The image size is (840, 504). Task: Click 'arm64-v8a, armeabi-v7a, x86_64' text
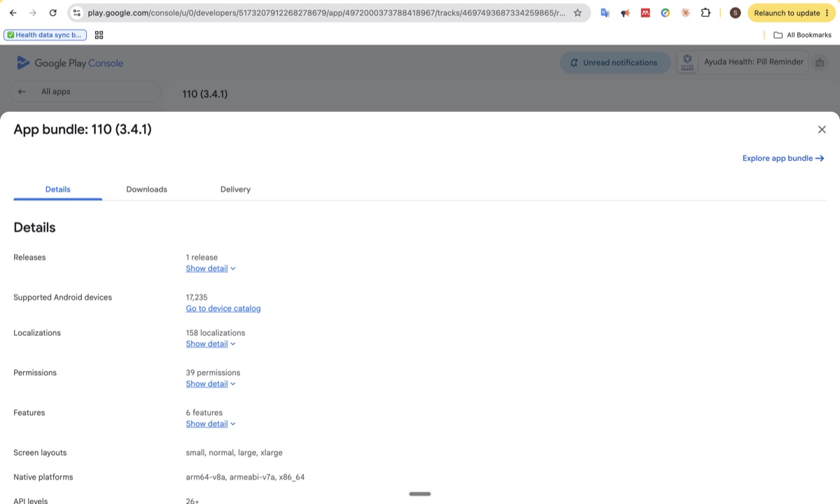click(x=245, y=477)
